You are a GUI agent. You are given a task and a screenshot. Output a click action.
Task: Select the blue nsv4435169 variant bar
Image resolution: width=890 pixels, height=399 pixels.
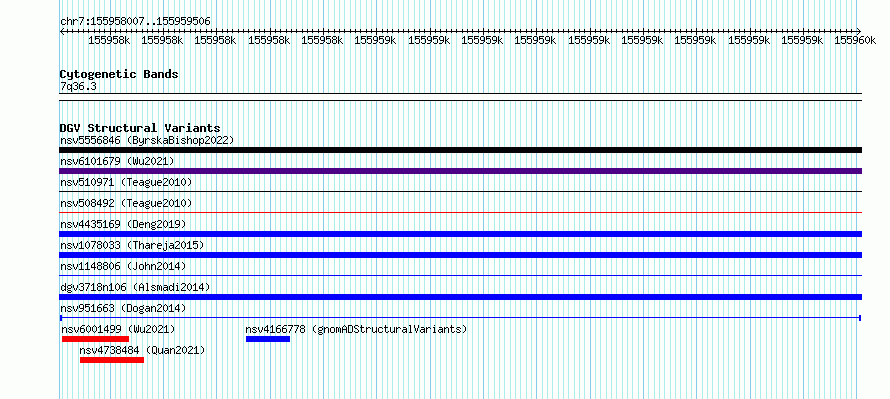point(460,234)
